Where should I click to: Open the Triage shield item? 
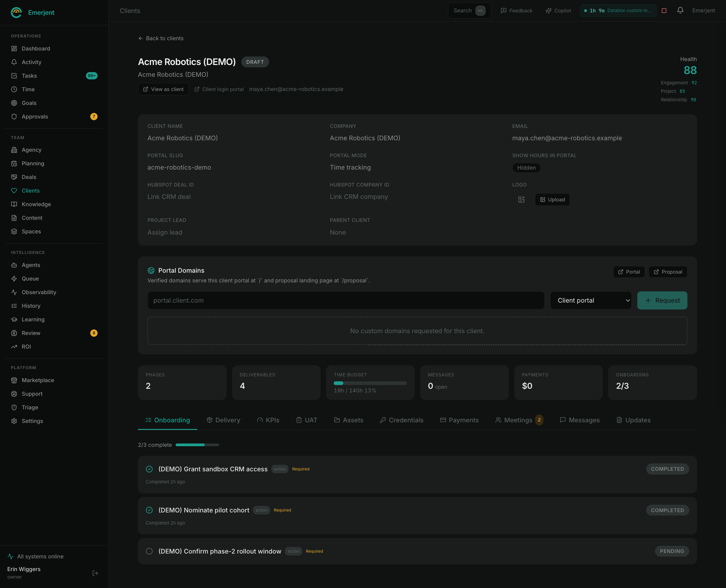pyautogui.click(x=54, y=407)
